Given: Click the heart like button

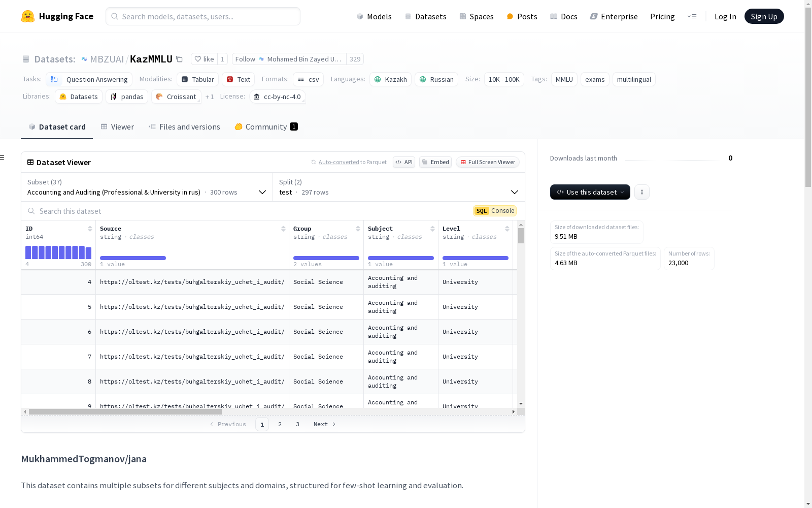Looking at the screenshot, I should (x=204, y=59).
